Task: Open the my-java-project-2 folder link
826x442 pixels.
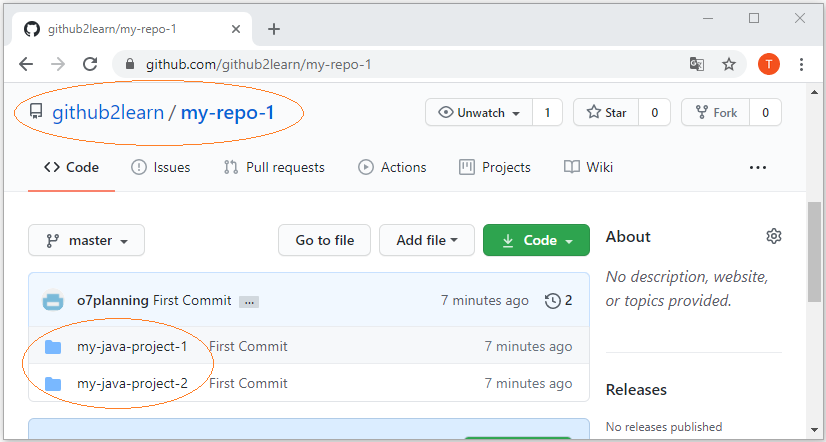Action: (132, 384)
